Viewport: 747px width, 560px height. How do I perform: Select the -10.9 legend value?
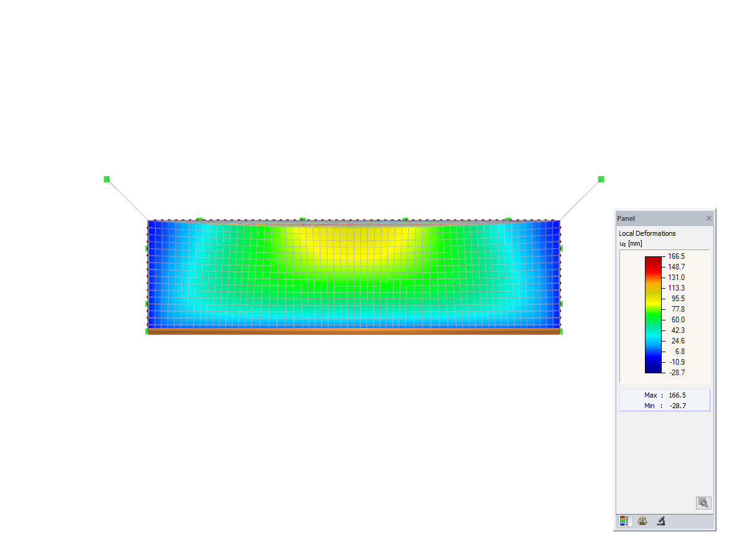tap(677, 362)
